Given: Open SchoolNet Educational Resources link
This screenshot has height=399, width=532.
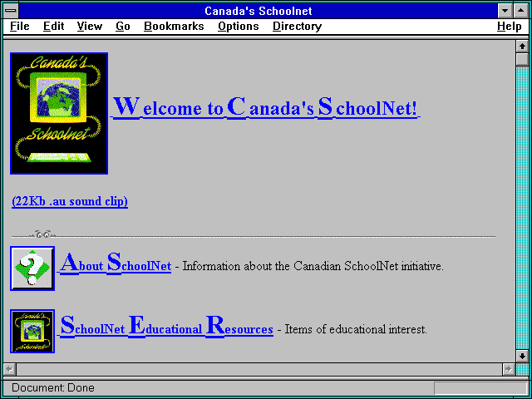Looking at the screenshot, I should point(166,327).
